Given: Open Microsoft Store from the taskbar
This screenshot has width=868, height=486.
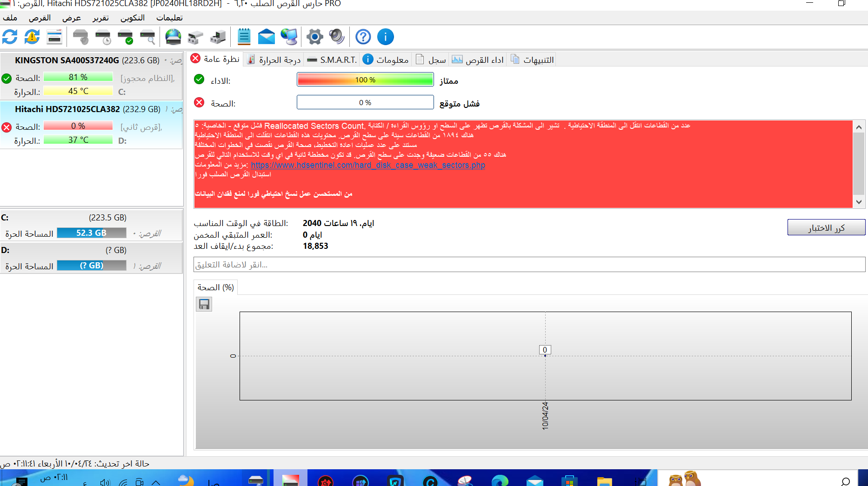Looking at the screenshot, I should (x=569, y=480).
